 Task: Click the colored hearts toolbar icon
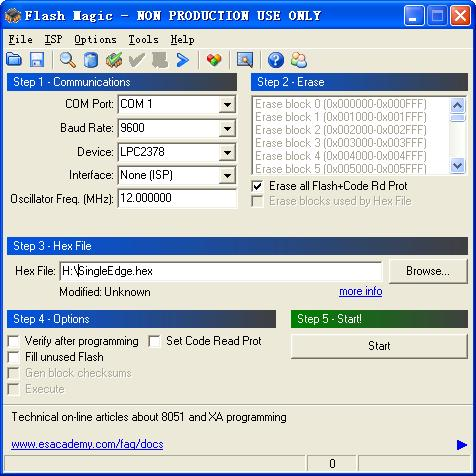[214, 60]
